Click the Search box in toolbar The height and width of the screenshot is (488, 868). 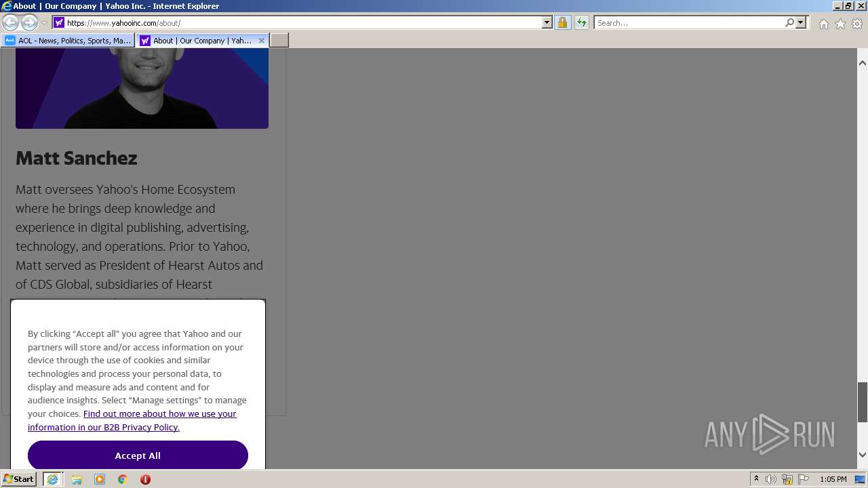689,22
